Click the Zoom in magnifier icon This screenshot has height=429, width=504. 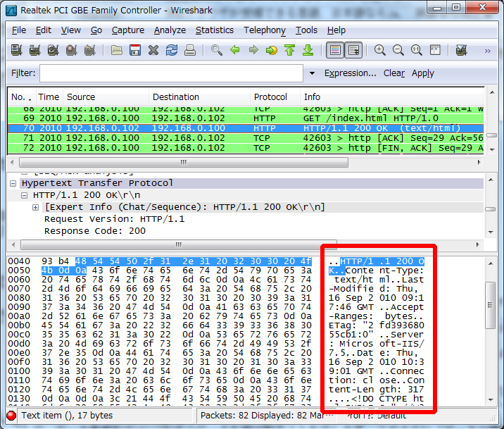click(x=380, y=51)
